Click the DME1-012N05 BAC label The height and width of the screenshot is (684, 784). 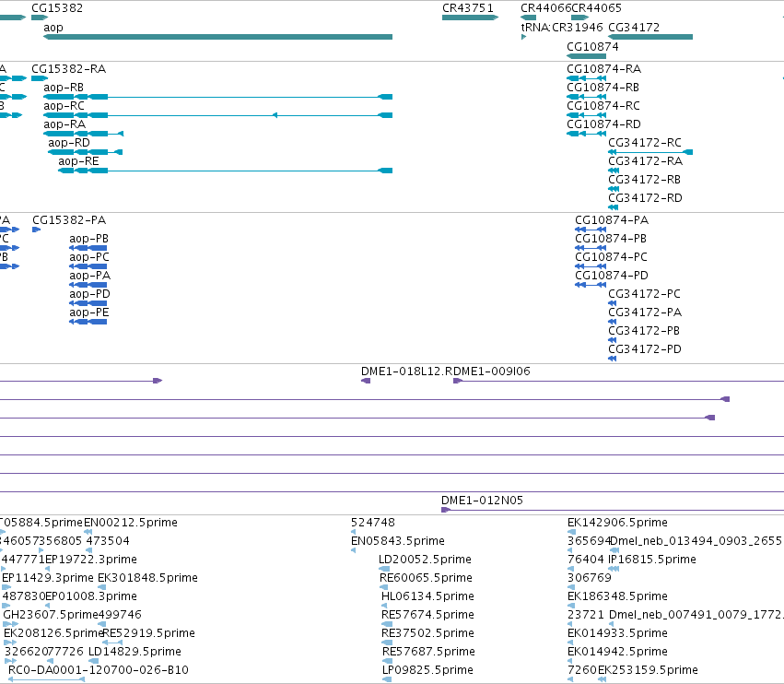click(482, 501)
